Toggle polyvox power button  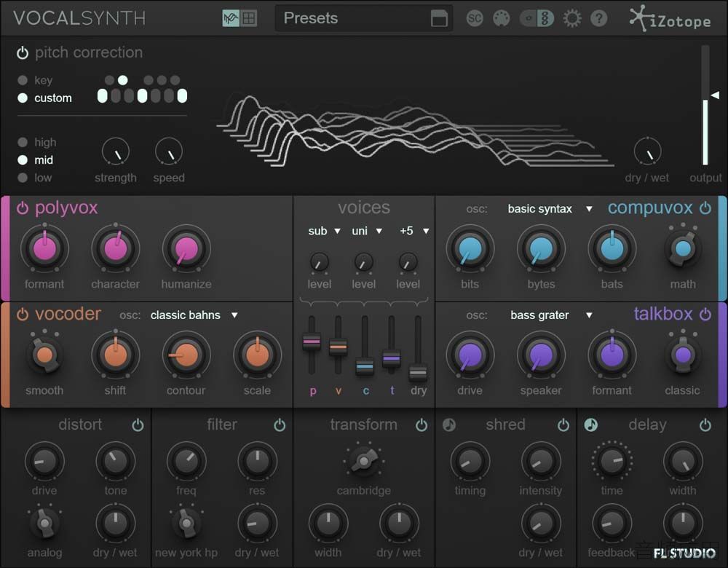point(23,208)
